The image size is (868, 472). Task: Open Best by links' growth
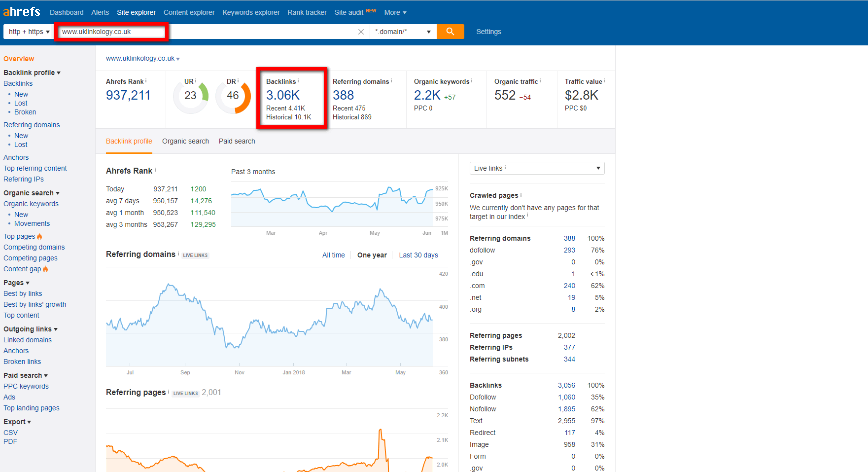pyautogui.click(x=35, y=304)
